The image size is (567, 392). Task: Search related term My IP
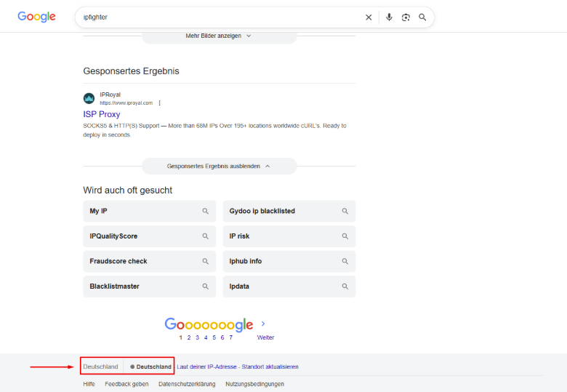[149, 211]
